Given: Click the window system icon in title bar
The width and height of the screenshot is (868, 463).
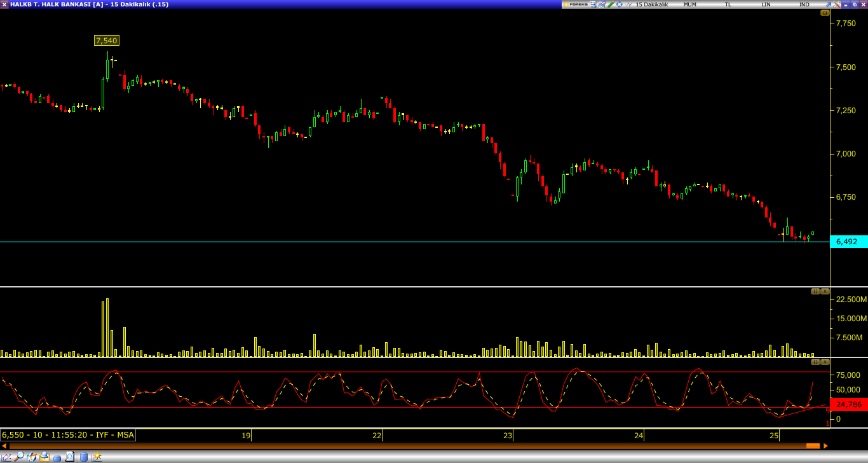Looking at the screenshot, I should pos(4,4).
